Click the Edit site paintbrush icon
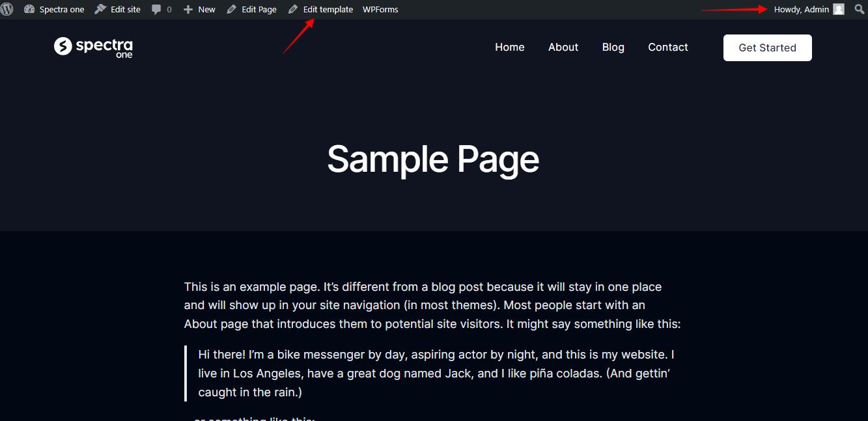The height and width of the screenshot is (421, 868). click(x=100, y=9)
